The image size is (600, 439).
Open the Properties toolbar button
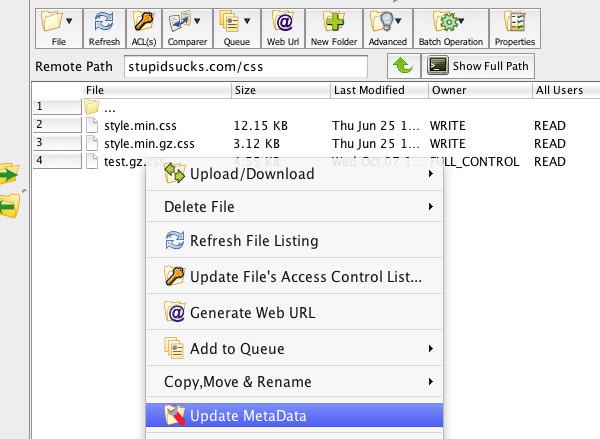[x=515, y=29]
